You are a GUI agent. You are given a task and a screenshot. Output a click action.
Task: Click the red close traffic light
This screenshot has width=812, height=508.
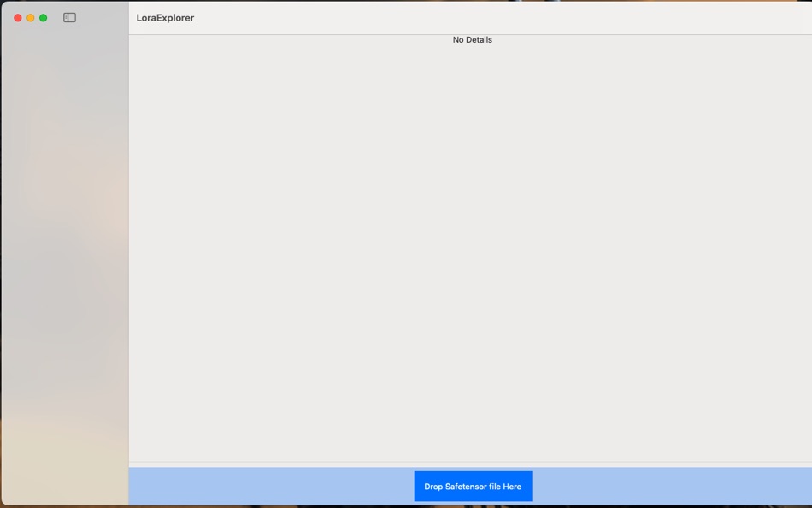pos(17,17)
